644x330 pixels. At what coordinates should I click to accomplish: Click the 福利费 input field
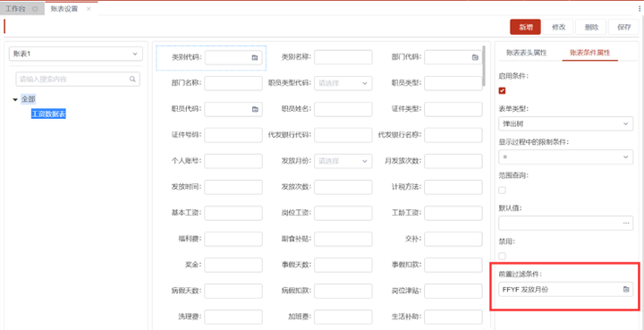233,239
